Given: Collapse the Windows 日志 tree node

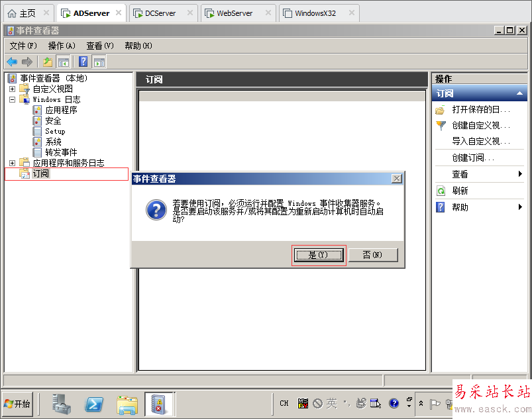Looking at the screenshot, I should tap(12, 100).
